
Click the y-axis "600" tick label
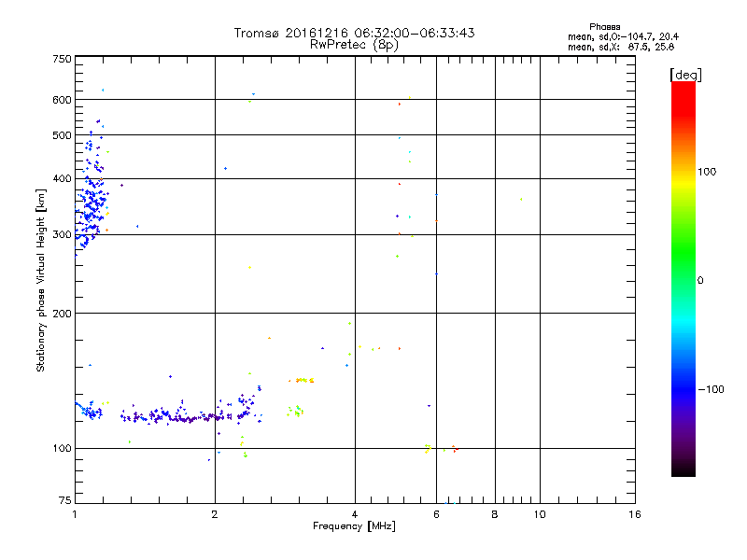62,100
